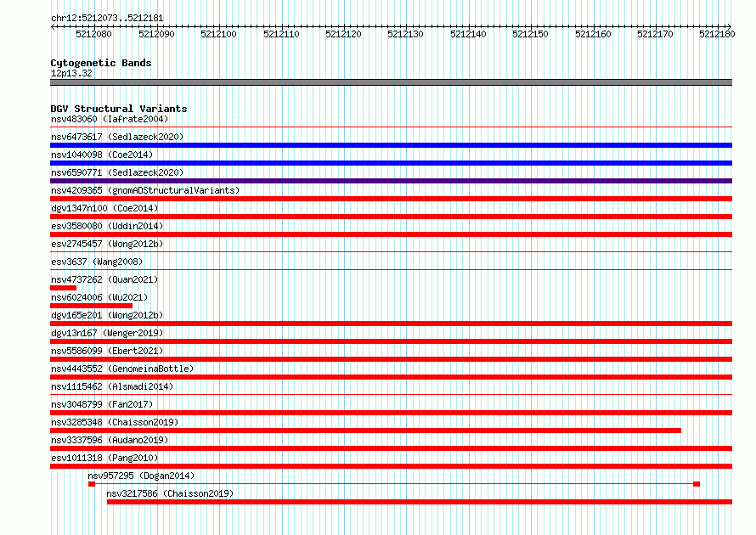Image resolution: width=756 pixels, height=535 pixels.
Task: Click the thin red line of esv3637
Action: click(391, 270)
